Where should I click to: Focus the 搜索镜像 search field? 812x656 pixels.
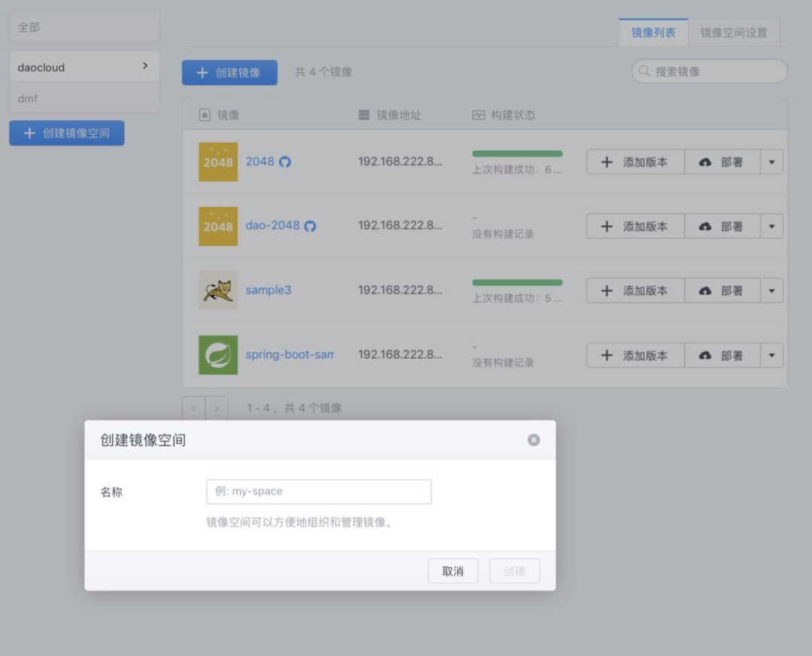710,71
